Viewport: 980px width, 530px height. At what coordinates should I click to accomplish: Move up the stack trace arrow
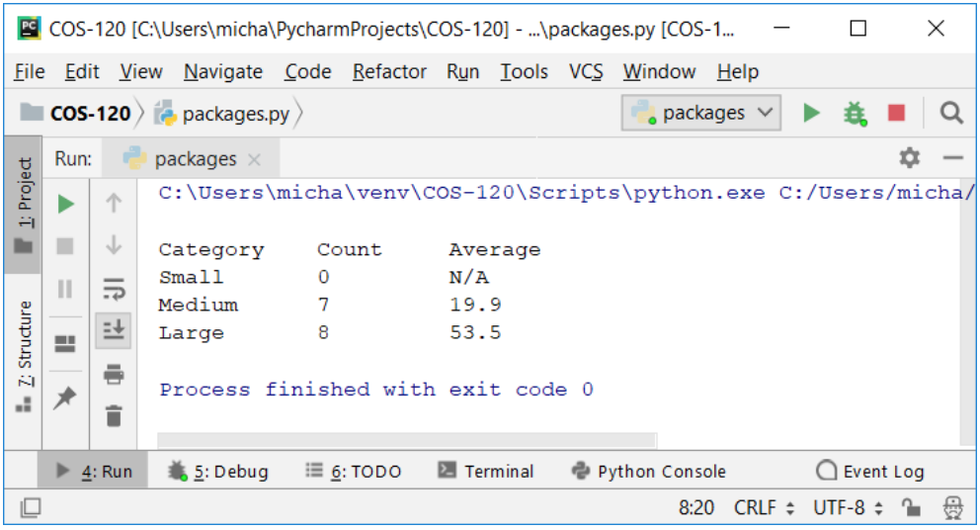coord(114,203)
